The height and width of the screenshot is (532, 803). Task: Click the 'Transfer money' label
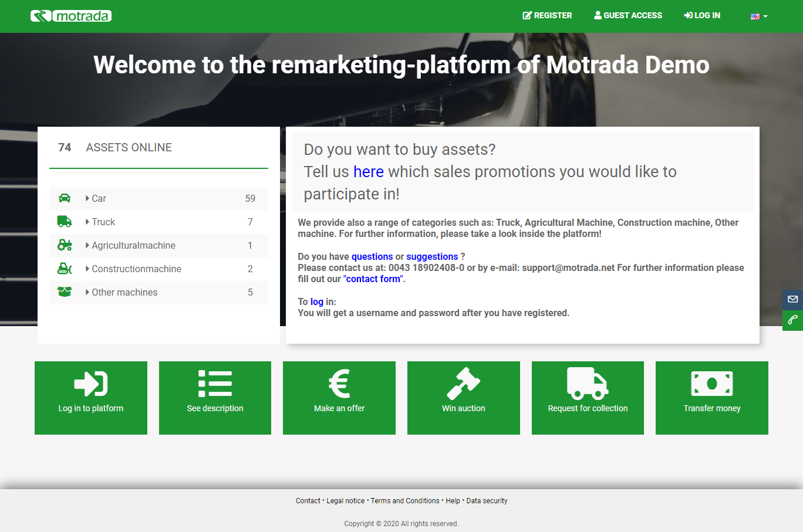coord(712,408)
